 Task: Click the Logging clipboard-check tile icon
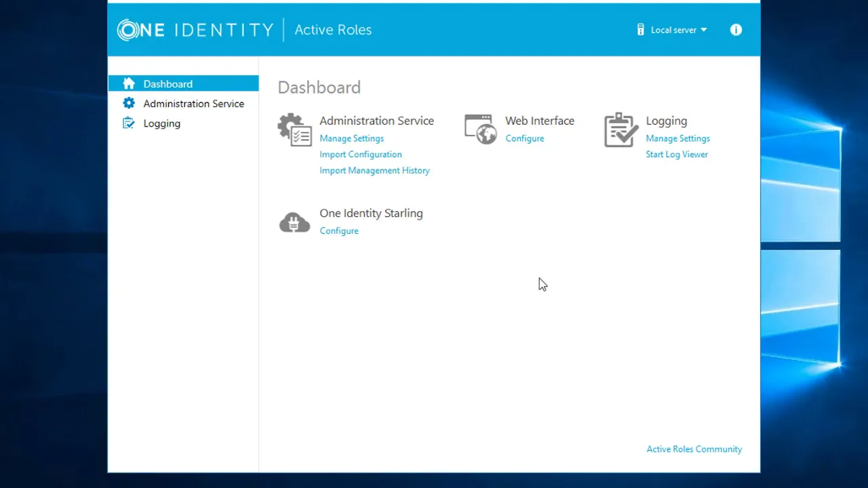click(x=621, y=129)
